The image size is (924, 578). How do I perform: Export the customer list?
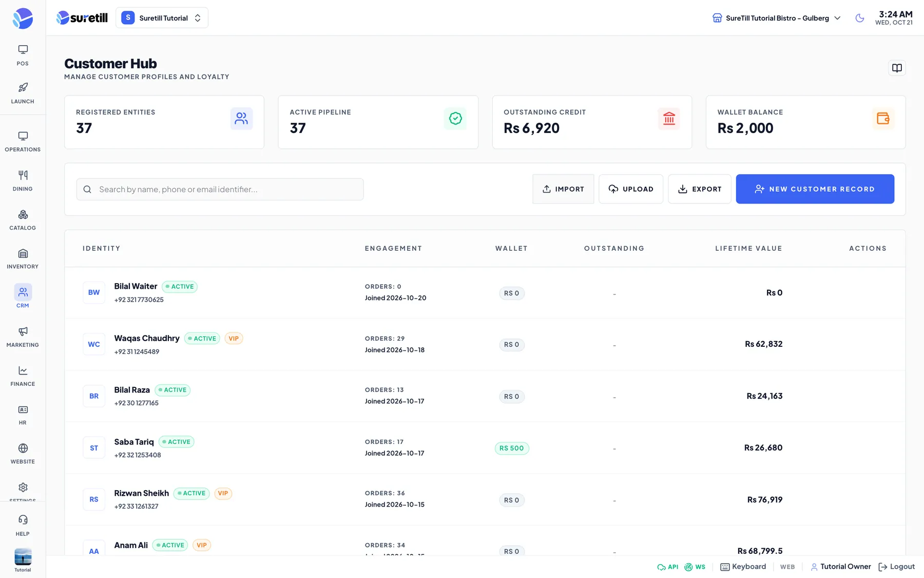pos(700,189)
